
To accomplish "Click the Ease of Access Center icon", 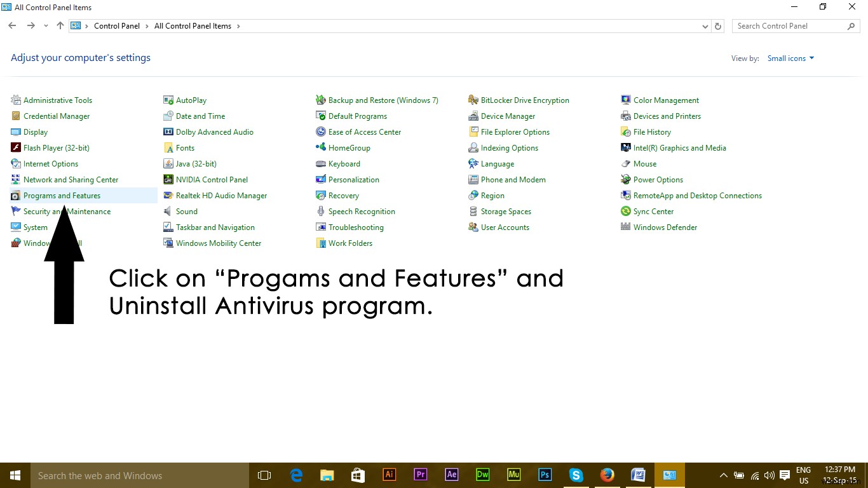I will pos(321,132).
